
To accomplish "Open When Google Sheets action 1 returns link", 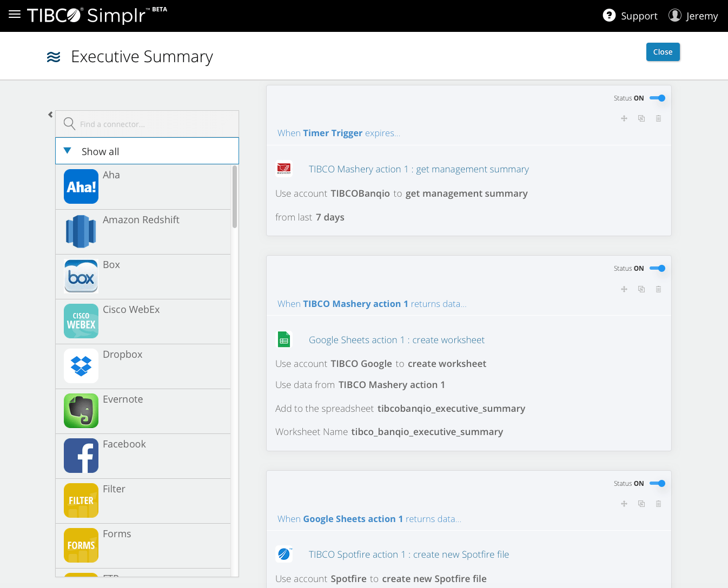I will coord(369,519).
